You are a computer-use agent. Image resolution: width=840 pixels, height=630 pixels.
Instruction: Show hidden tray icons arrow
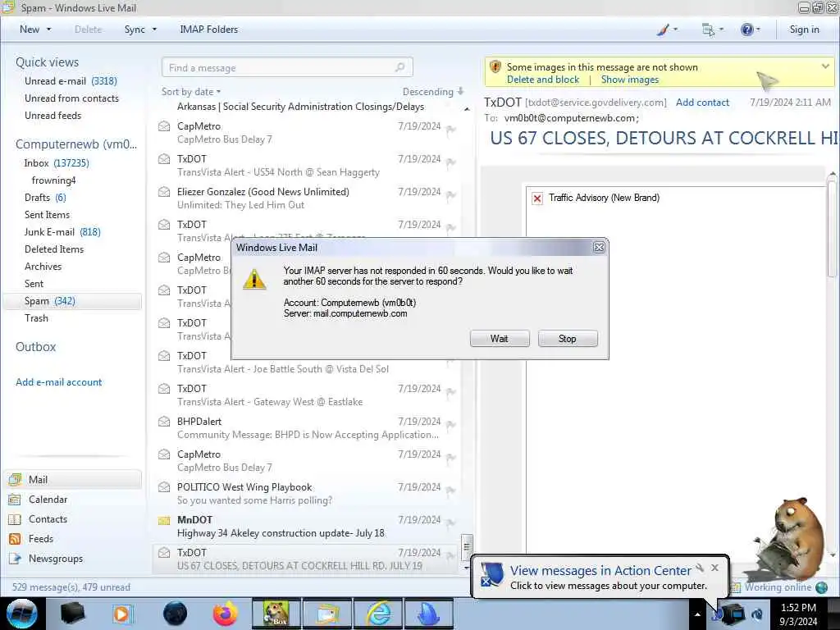pos(697,614)
